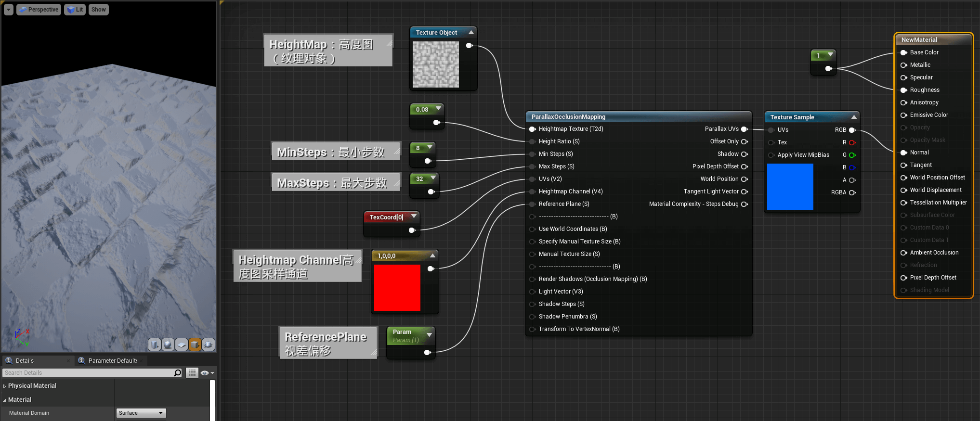Open the Material Domain Surface dropdown
Screen dimensions: 980x421
(x=141, y=413)
